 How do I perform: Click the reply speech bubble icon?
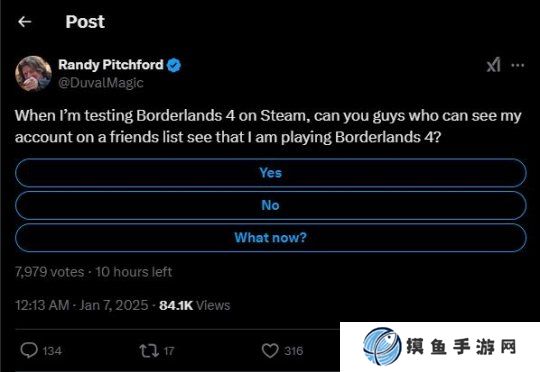point(29,350)
